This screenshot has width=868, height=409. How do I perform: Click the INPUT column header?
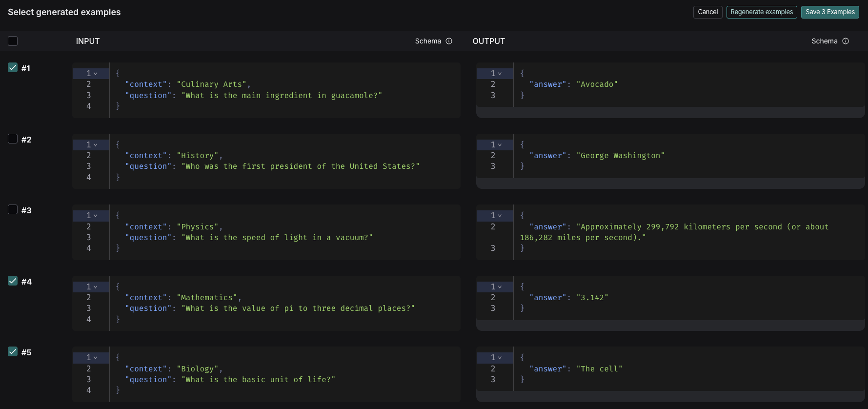88,41
